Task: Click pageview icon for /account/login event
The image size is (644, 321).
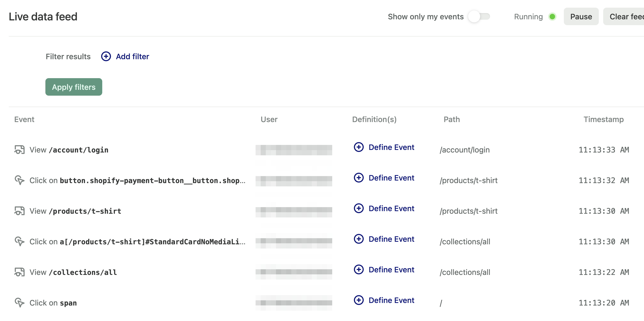Action: click(x=19, y=150)
